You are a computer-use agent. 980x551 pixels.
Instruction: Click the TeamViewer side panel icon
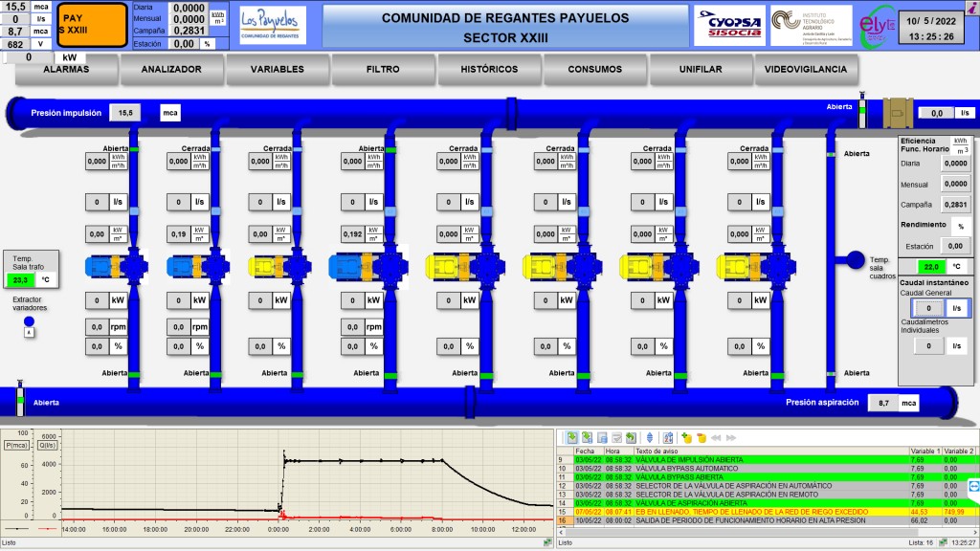[x=973, y=486]
